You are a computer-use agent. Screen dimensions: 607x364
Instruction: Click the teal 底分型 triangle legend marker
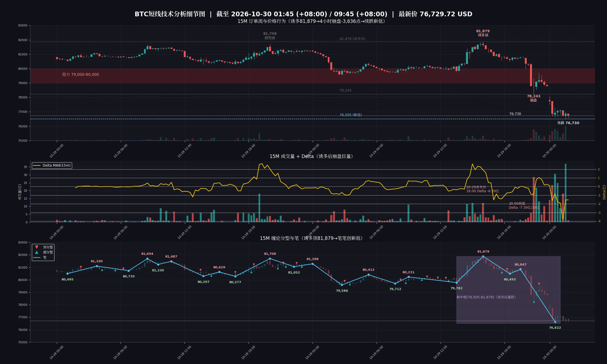(37, 252)
